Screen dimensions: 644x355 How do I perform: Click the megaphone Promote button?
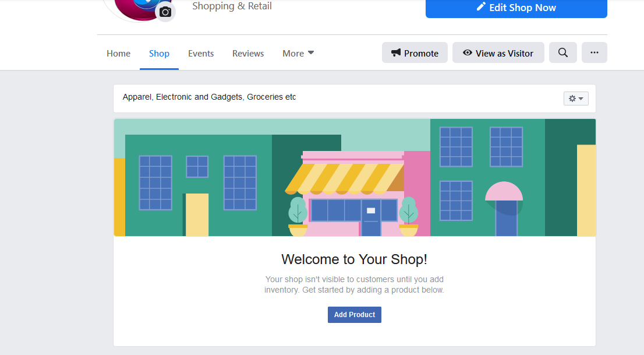[x=415, y=52]
